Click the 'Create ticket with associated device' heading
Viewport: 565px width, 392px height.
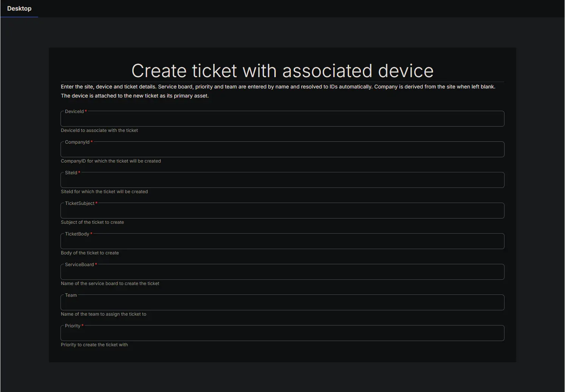click(x=282, y=71)
